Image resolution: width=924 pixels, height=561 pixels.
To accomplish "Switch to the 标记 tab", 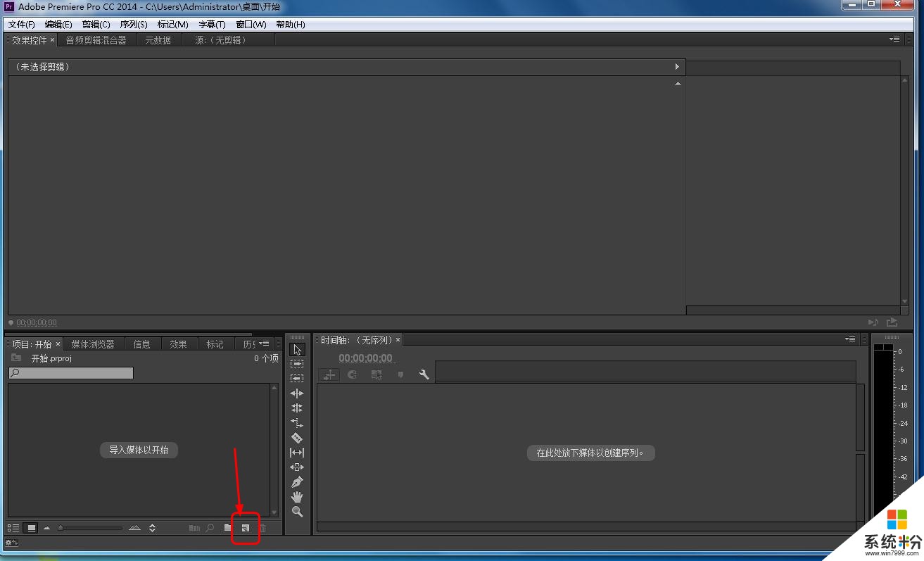I will 215,344.
